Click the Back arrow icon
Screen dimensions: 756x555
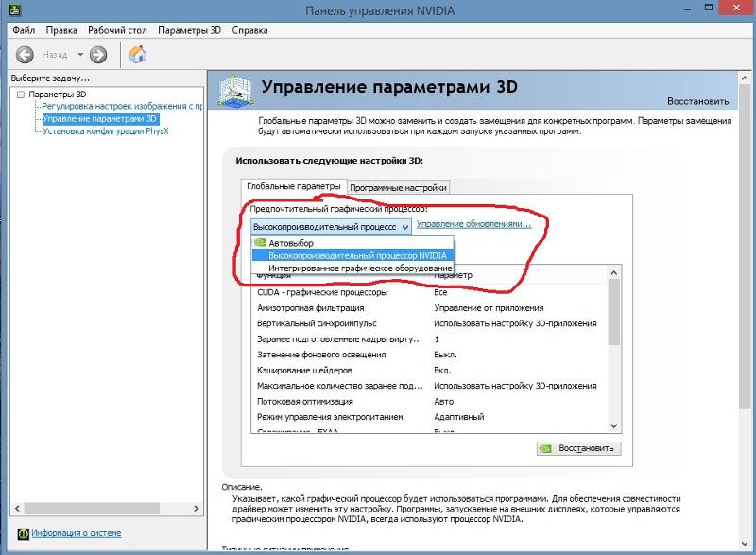click(x=25, y=55)
